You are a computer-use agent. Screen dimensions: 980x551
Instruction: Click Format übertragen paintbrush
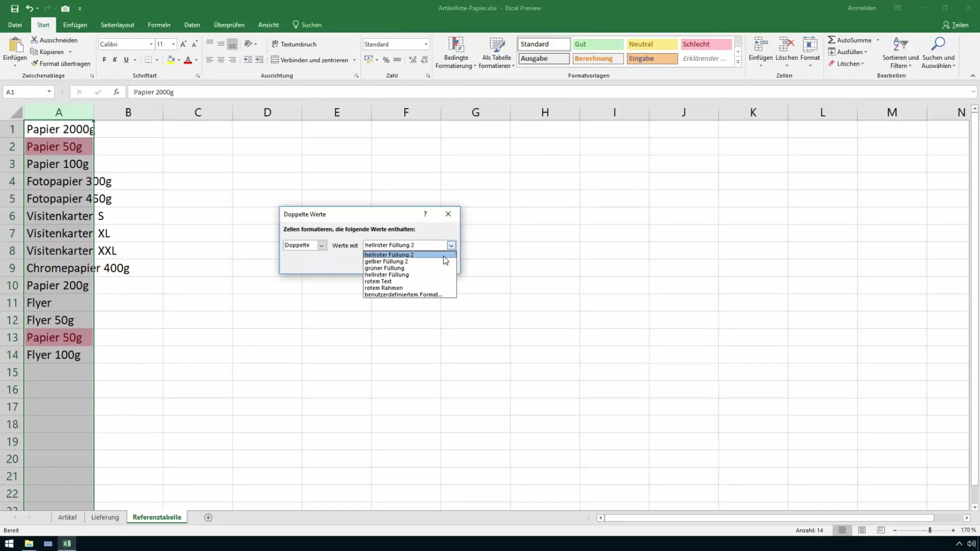[x=60, y=64]
